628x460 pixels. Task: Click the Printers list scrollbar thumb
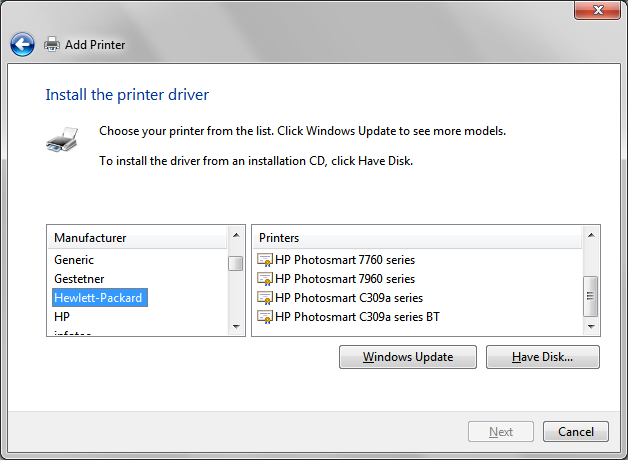pos(591,296)
